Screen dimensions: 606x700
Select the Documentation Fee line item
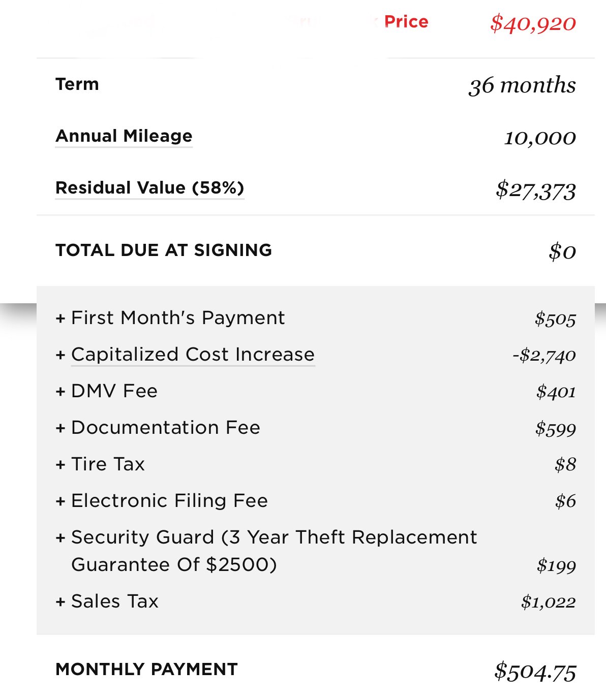(x=316, y=428)
